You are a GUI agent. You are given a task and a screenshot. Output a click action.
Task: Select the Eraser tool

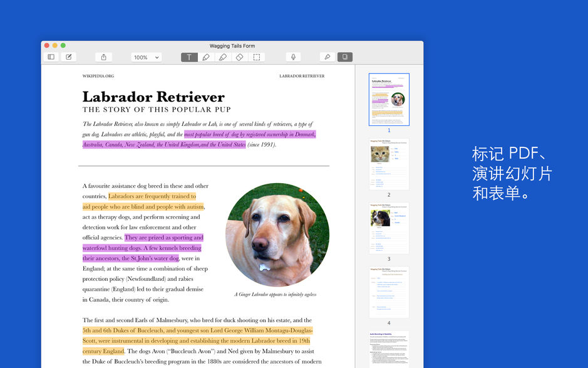(x=240, y=56)
